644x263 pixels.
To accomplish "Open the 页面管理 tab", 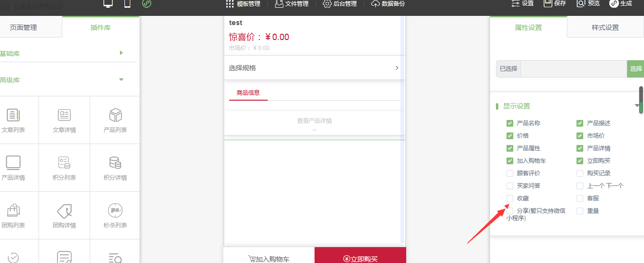I will (x=23, y=27).
